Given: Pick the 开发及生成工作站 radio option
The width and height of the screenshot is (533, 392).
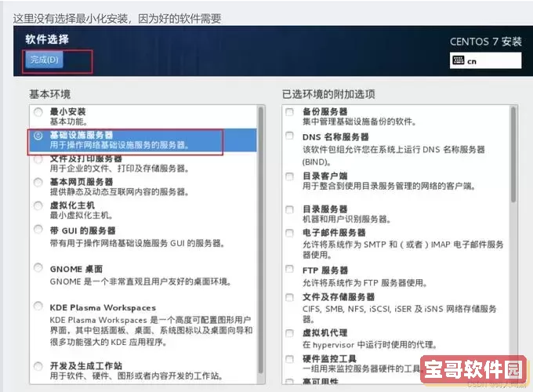Looking at the screenshot, I should pyautogui.click(x=38, y=366).
